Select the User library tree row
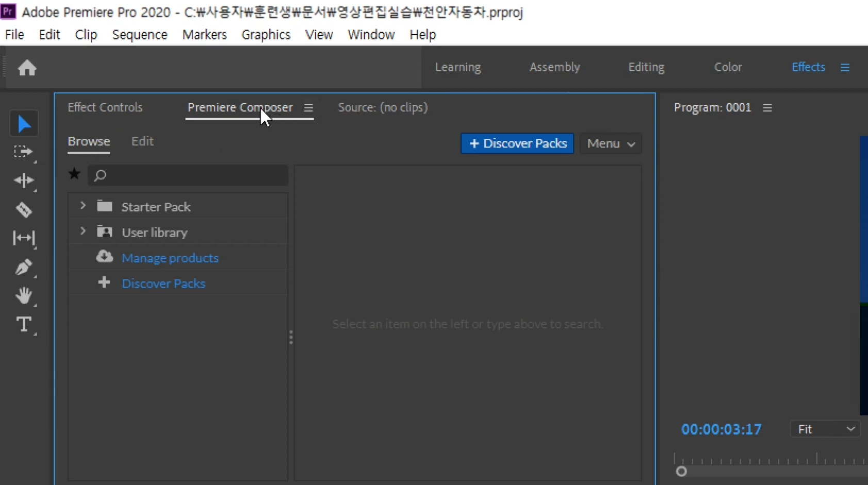Viewport: 868px width, 485px height. click(x=178, y=232)
